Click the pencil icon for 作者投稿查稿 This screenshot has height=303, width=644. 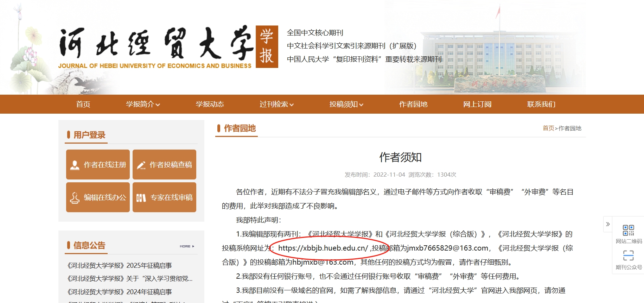tap(141, 165)
